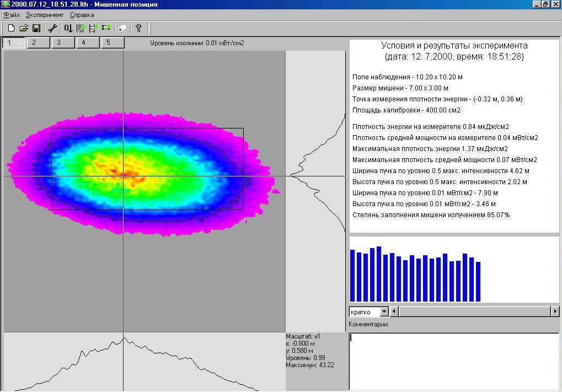Select the eraser icon with the red dot
The height and width of the screenshot is (392, 562).
pyautogui.click(x=122, y=28)
